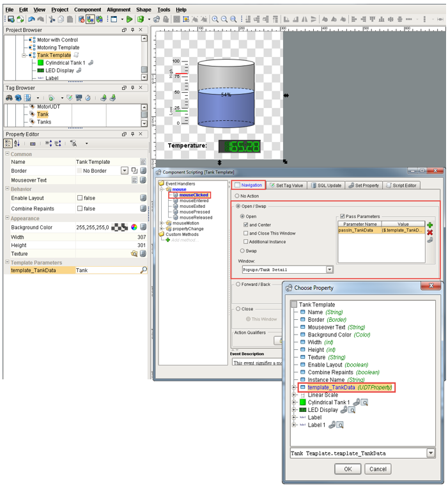The width and height of the screenshot is (448, 490).
Task: Select the mouseReleased event handler
Action: (196, 217)
